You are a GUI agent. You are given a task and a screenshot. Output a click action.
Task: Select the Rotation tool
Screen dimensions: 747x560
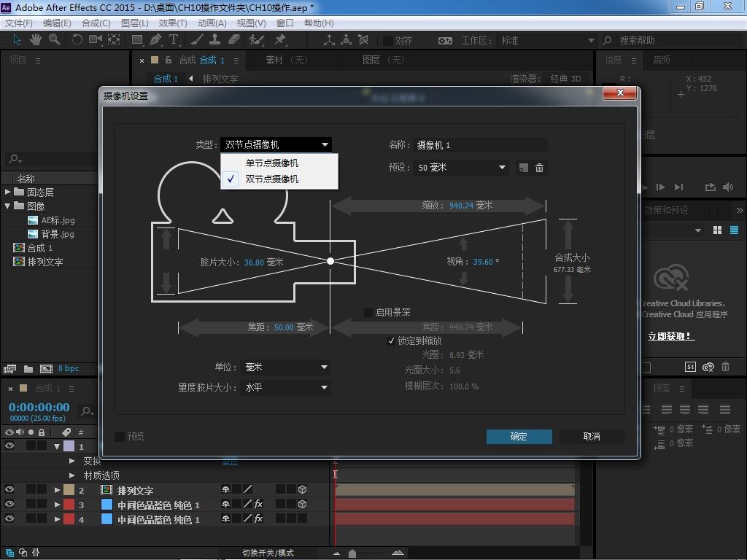click(77, 40)
